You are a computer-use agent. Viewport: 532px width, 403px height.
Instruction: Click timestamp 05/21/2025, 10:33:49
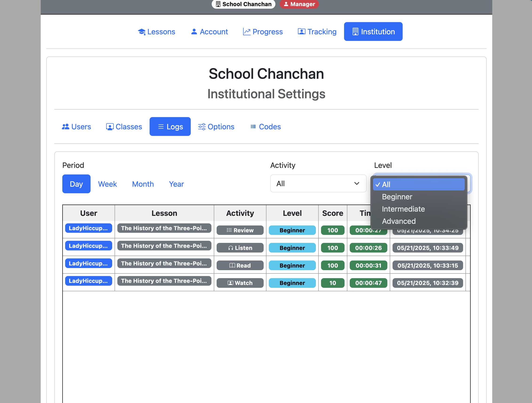(428, 248)
